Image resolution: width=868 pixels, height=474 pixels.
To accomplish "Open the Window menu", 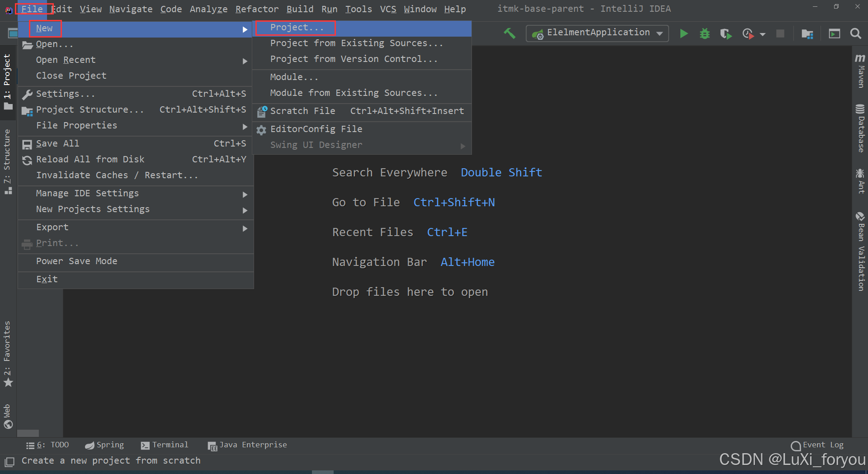I will coord(420,9).
